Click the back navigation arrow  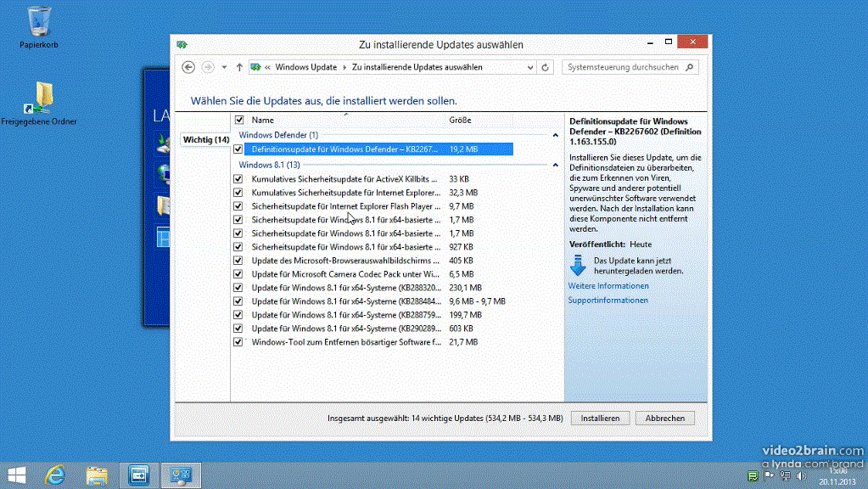188,67
